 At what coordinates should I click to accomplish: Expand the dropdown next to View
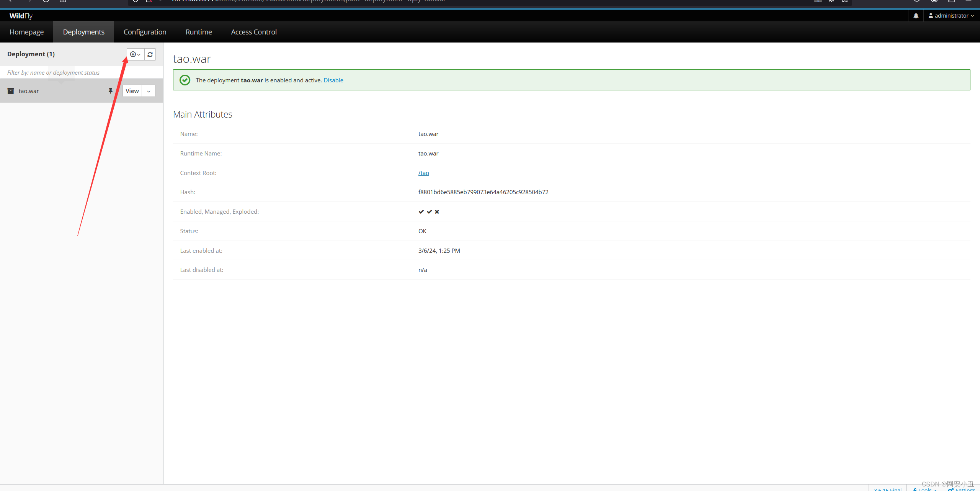[x=149, y=91]
